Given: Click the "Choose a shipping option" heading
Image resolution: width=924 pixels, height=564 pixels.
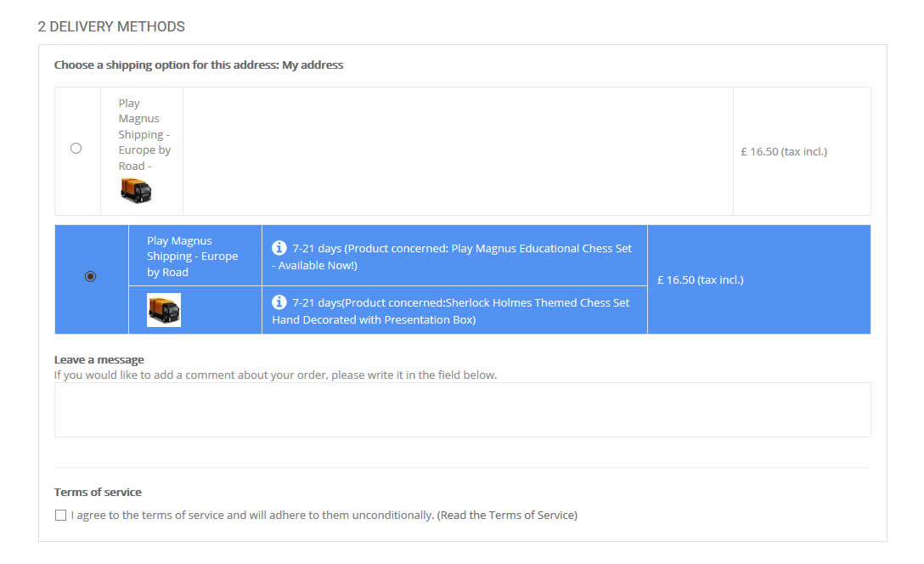Looking at the screenshot, I should (199, 65).
